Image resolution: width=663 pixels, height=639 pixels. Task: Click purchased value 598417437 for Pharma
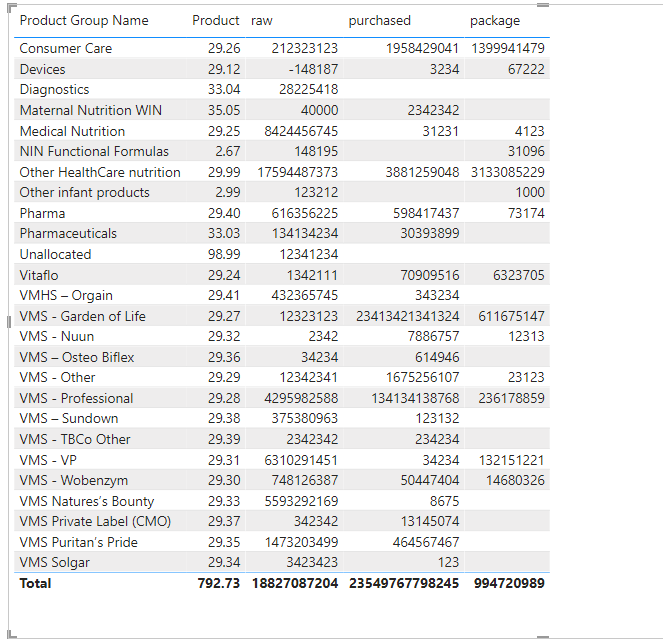(426, 213)
